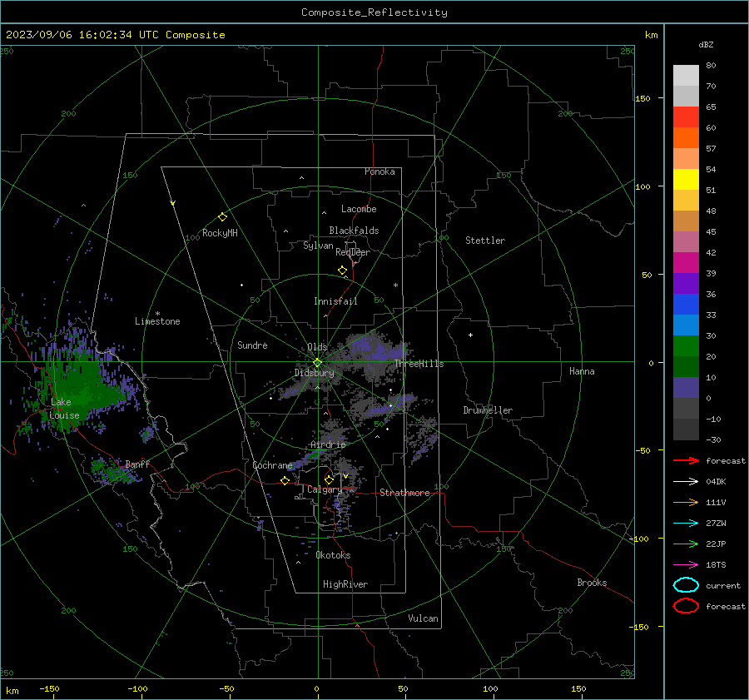The height and width of the screenshot is (700, 749).
Task: Click the yellow diamond marker near Cochrane
Action: pyautogui.click(x=285, y=481)
